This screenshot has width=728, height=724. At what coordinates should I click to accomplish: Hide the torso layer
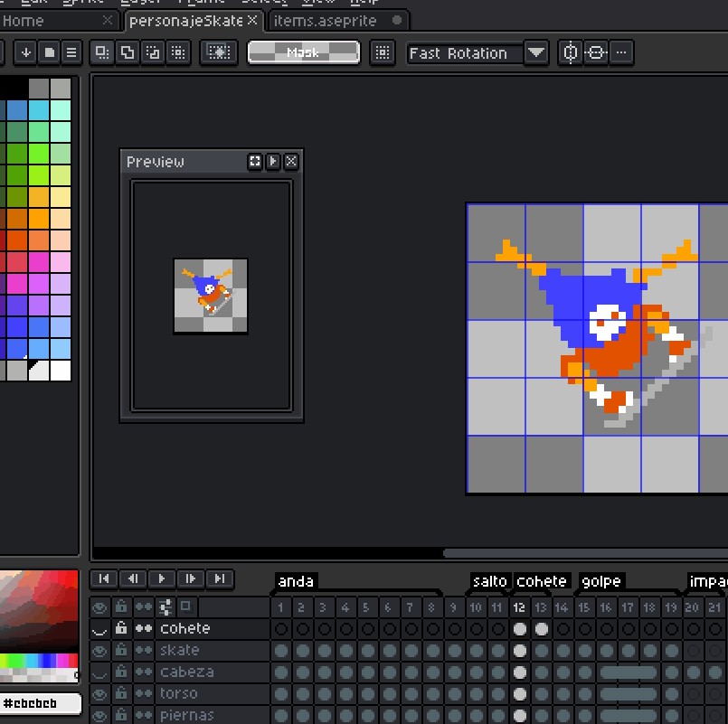pos(99,694)
